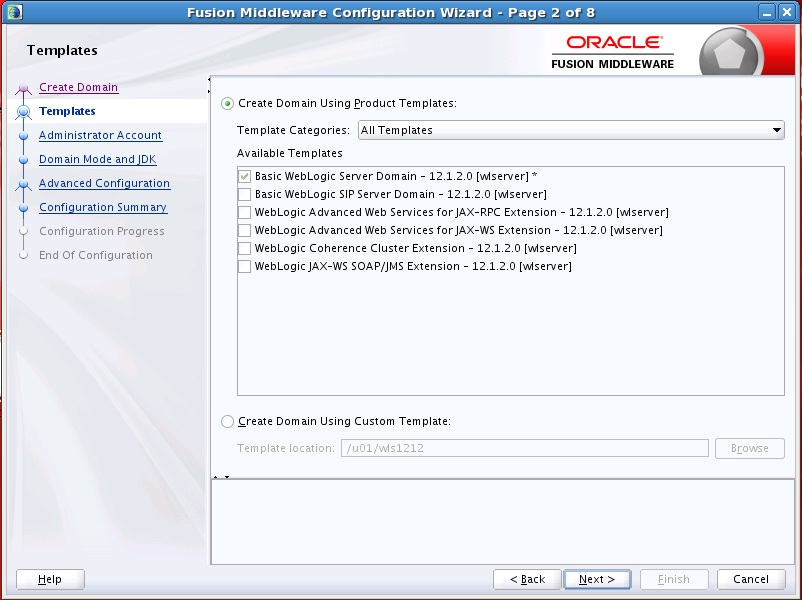Check WebLogic Coherence Cluster Extension
Screen dimensions: 802x600
244,248
